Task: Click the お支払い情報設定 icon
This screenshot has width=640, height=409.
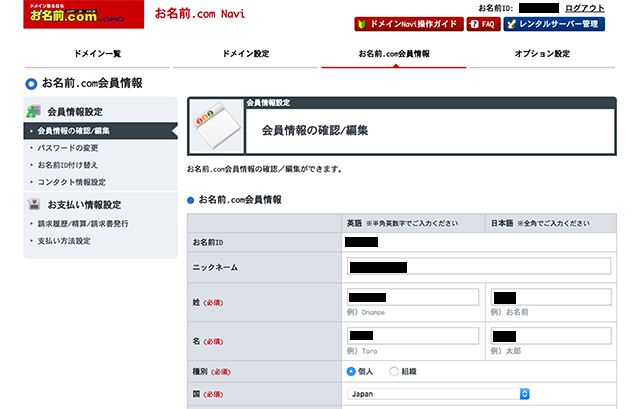Action: coord(34,204)
